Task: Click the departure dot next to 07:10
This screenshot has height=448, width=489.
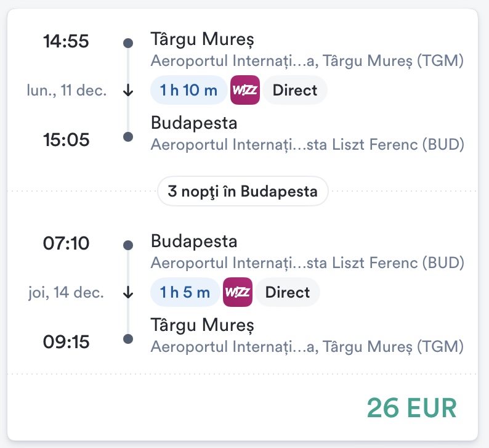Action: point(128,245)
